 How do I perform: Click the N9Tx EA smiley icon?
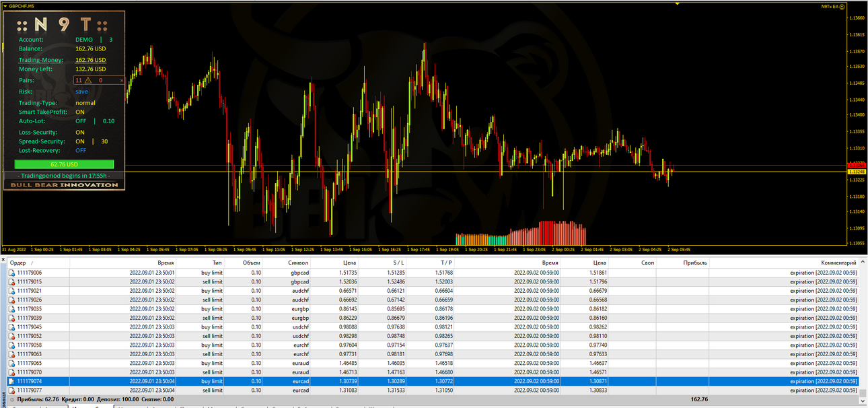tap(842, 6)
